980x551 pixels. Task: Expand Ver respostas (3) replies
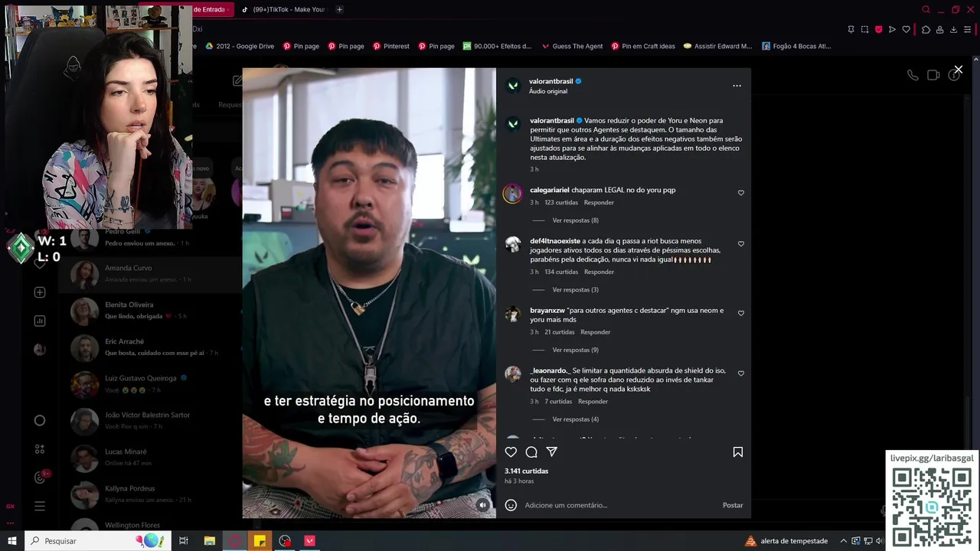click(575, 290)
